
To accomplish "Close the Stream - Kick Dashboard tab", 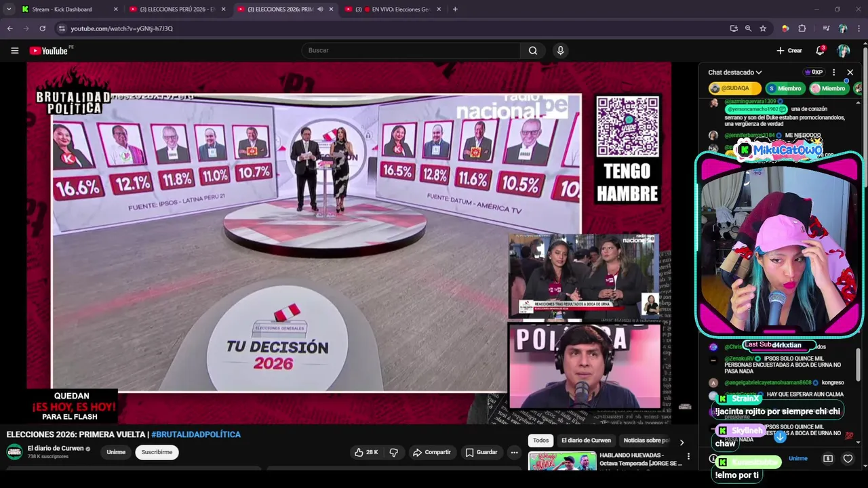I will (x=115, y=9).
